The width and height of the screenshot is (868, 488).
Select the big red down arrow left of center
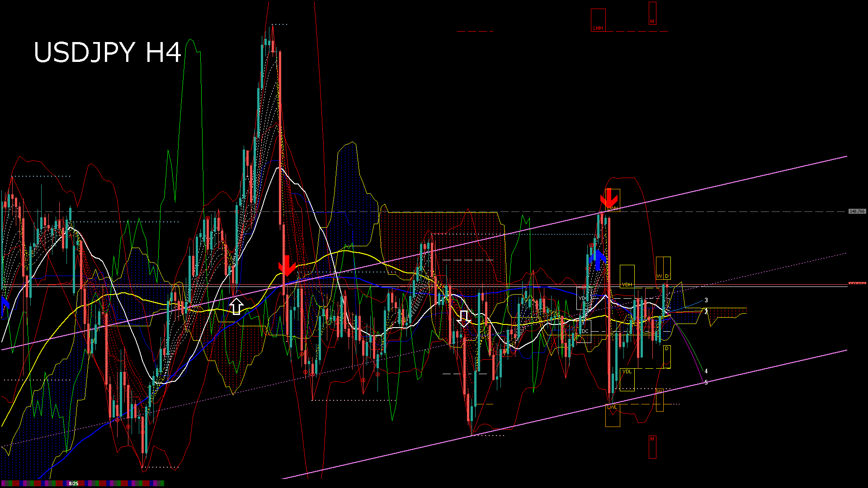(x=287, y=266)
